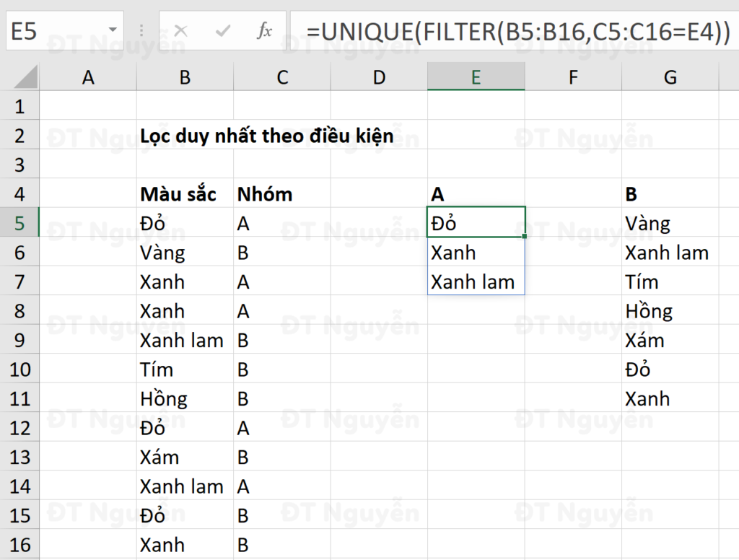Click the fill handle of cell E5

(x=525, y=236)
